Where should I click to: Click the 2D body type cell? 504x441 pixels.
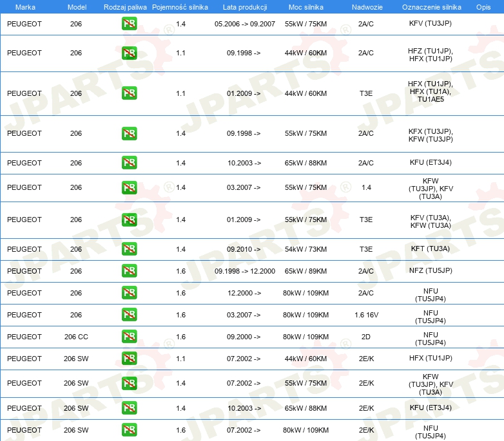pos(366,337)
